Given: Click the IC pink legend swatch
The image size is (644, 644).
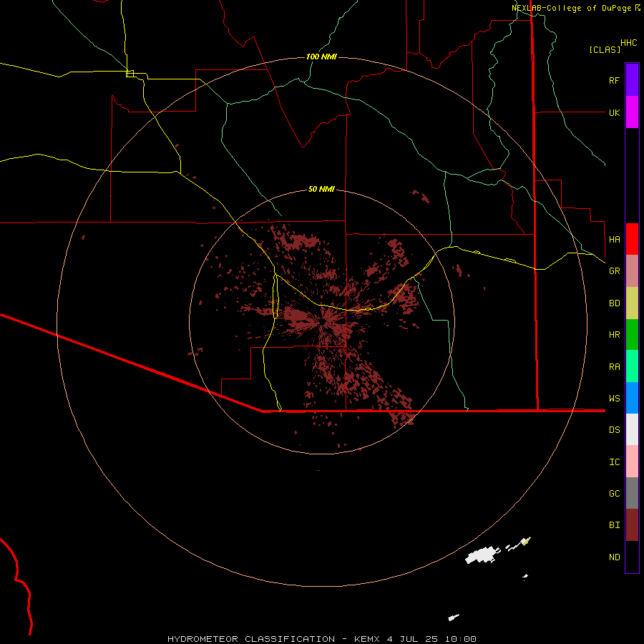Looking at the screenshot, I should pos(632,462).
